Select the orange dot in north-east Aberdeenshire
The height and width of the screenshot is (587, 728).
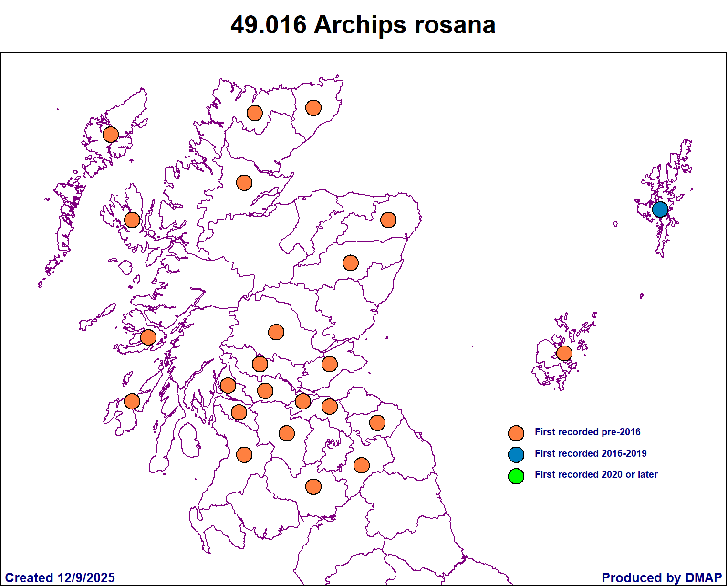pos(388,220)
